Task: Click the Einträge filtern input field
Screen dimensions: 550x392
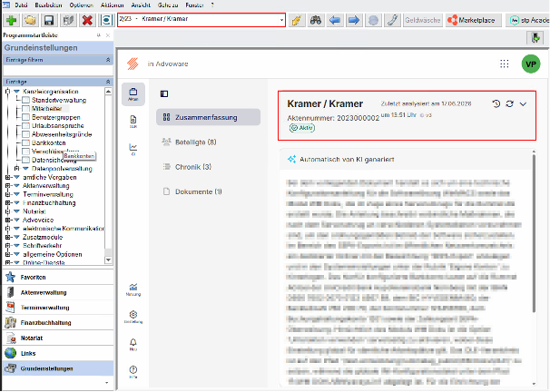Action: click(x=58, y=71)
